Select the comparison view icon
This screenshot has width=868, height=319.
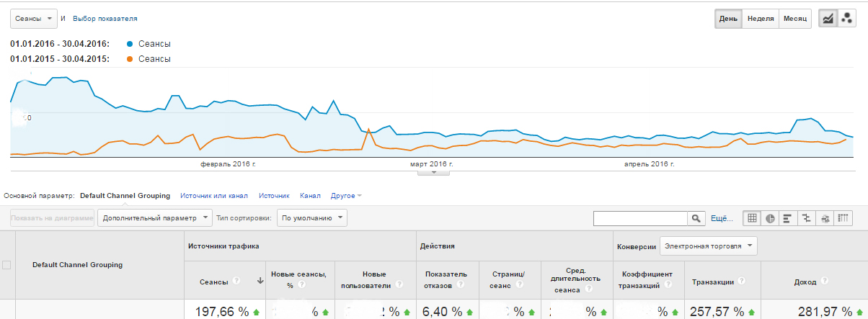tap(807, 217)
